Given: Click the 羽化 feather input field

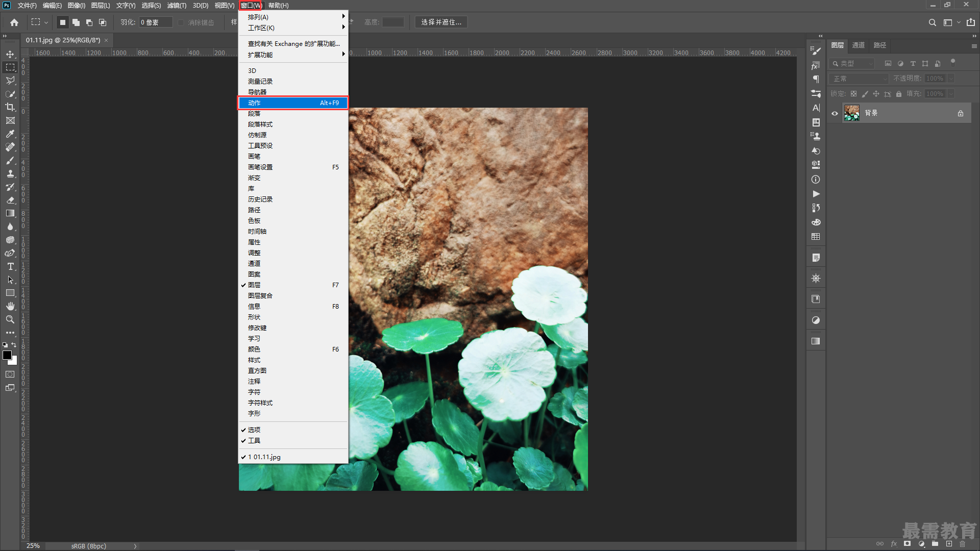Looking at the screenshot, I should 156,22.
